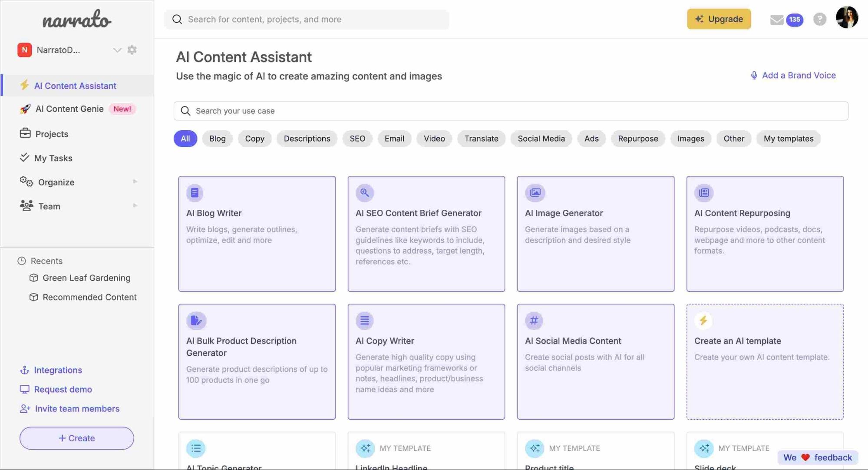This screenshot has width=868, height=470.
Task: Click the lightning icon on Create an AI template
Action: click(703, 320)
